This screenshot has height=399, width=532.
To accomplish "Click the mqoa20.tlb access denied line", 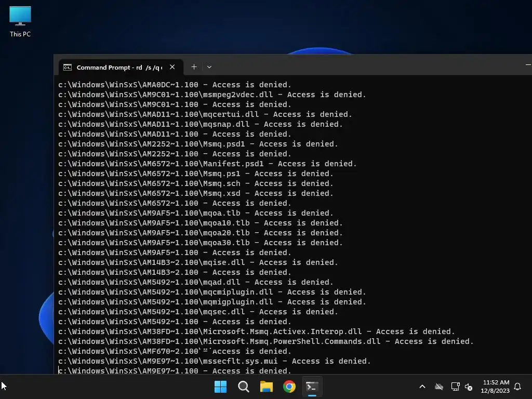I will 200,233.
